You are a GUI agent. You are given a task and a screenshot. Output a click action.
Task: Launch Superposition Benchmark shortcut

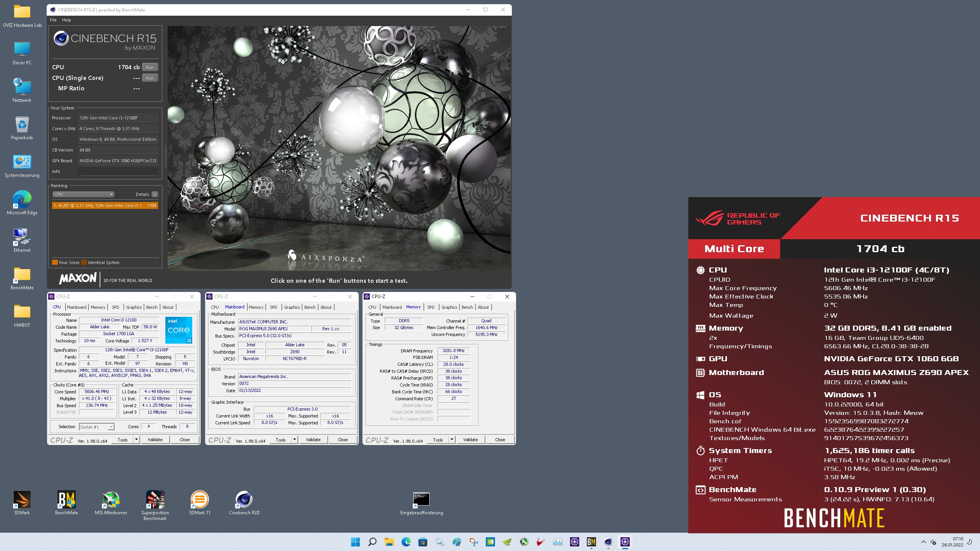pos(155,505)
